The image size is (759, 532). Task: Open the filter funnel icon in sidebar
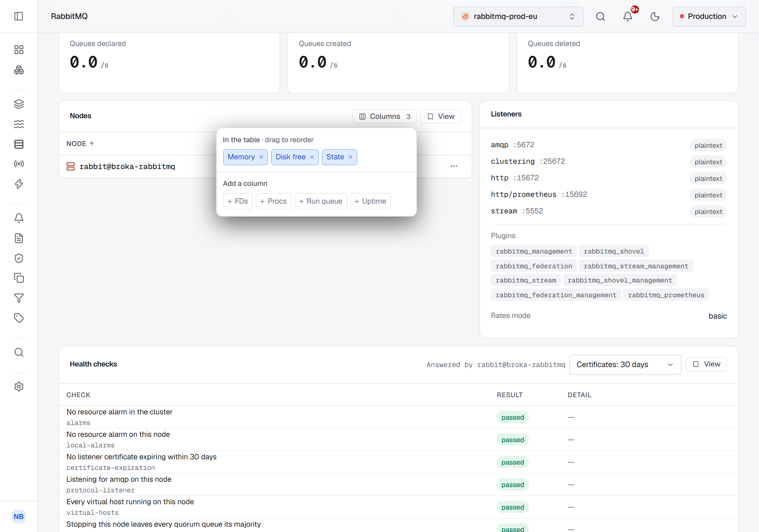coord(19,298)
